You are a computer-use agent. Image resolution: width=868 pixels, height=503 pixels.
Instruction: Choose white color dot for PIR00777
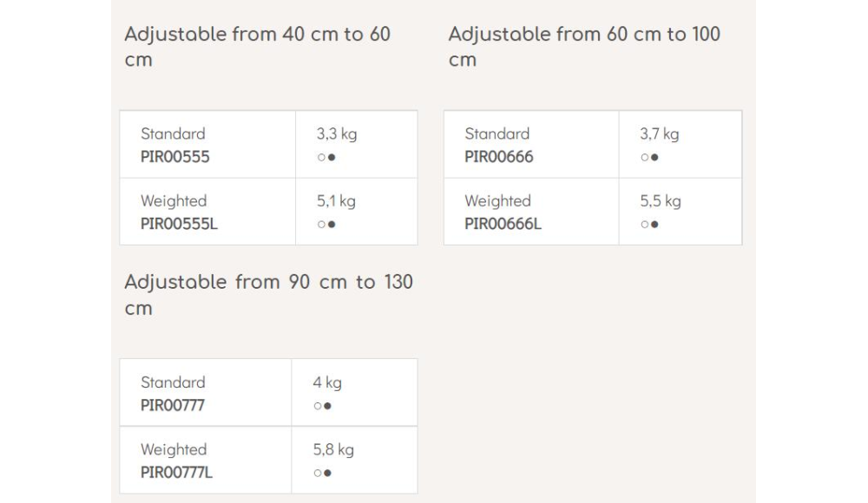(317, 406)
